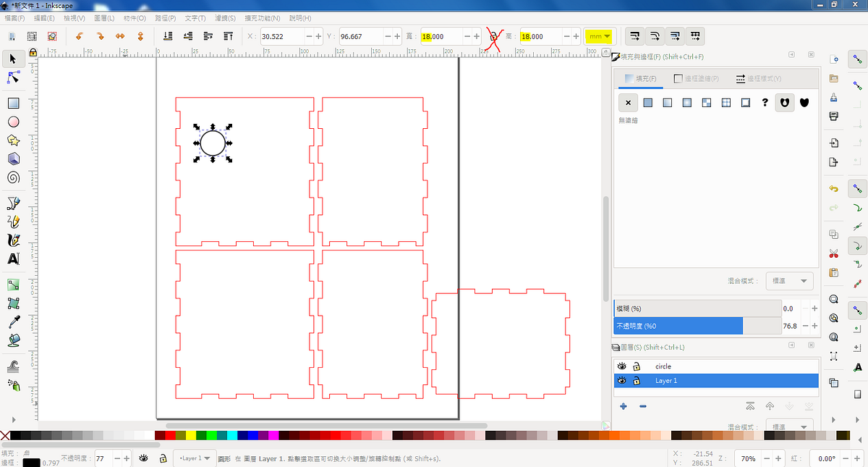Click the Undo icon in command bar
Image resolution: width=868 pixels, height=467 pixels.
833,189
